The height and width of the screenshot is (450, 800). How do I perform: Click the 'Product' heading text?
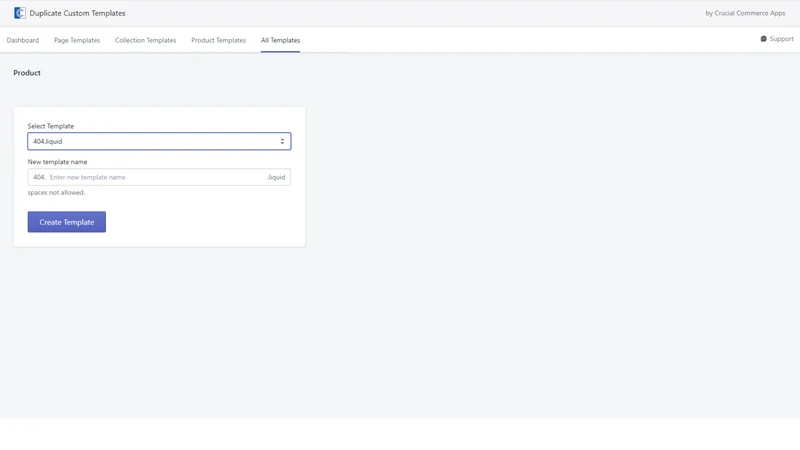27,73
